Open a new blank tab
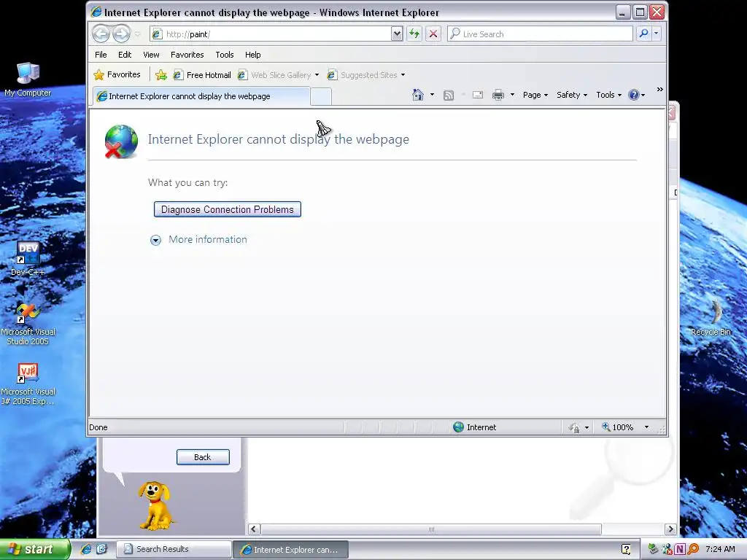The width and height of the screenshot is (747, 560). [x=321, y=97]
